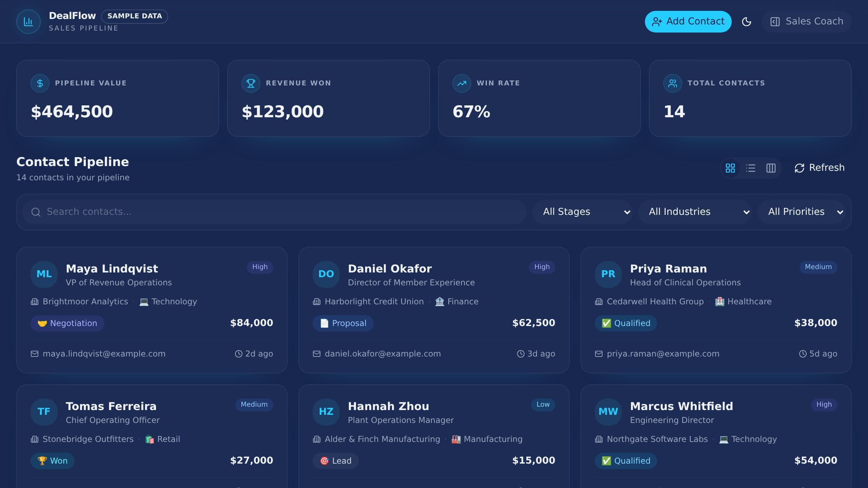Click the trophy icon on Revenue Won
The width and height of the screenshot is (868, 488).
tap(251, 83)
